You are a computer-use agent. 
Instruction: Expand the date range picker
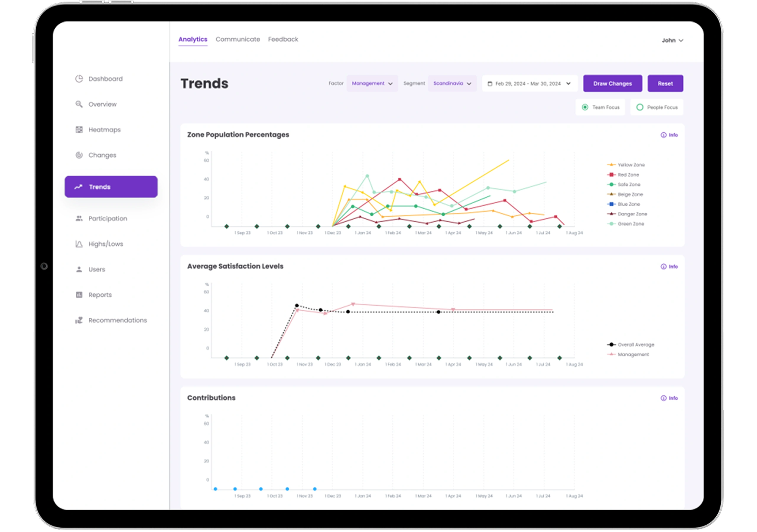[x=529, y=83]
